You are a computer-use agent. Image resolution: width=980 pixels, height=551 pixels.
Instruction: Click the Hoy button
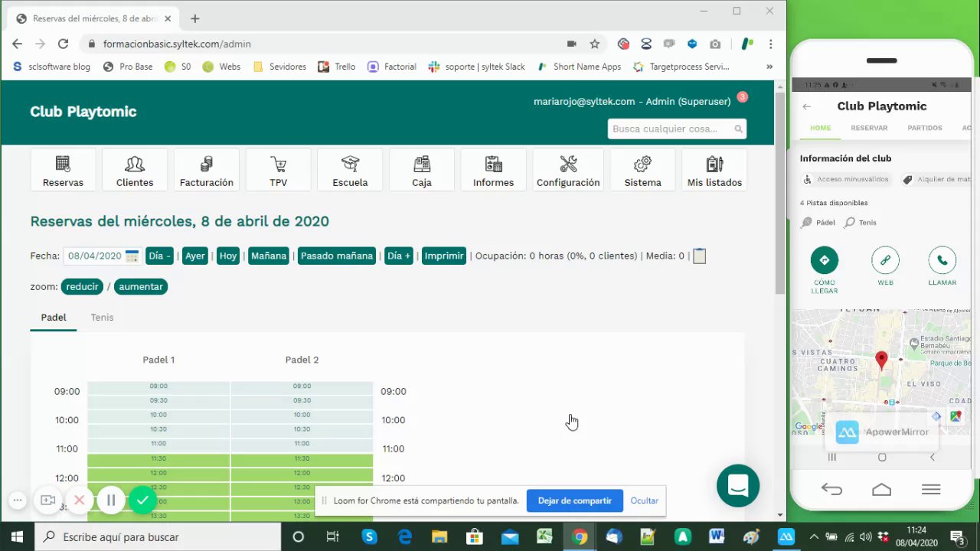pos(228,256)
